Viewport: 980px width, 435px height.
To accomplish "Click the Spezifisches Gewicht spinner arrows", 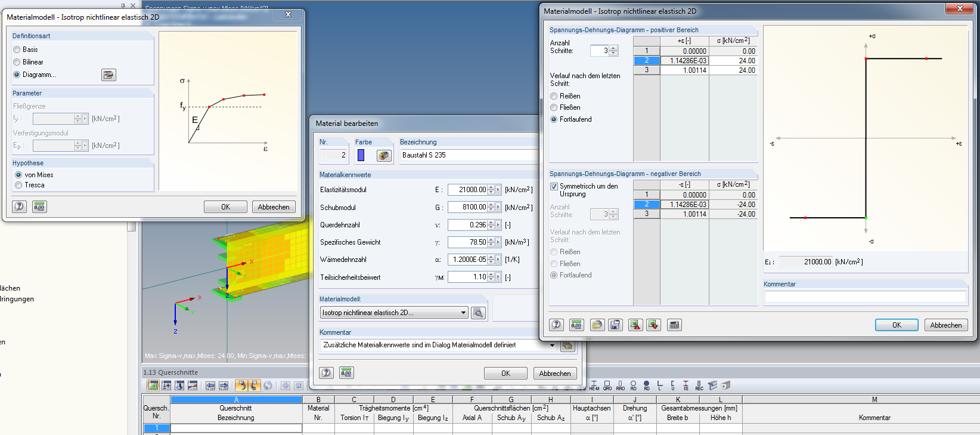I will point(491,242).
